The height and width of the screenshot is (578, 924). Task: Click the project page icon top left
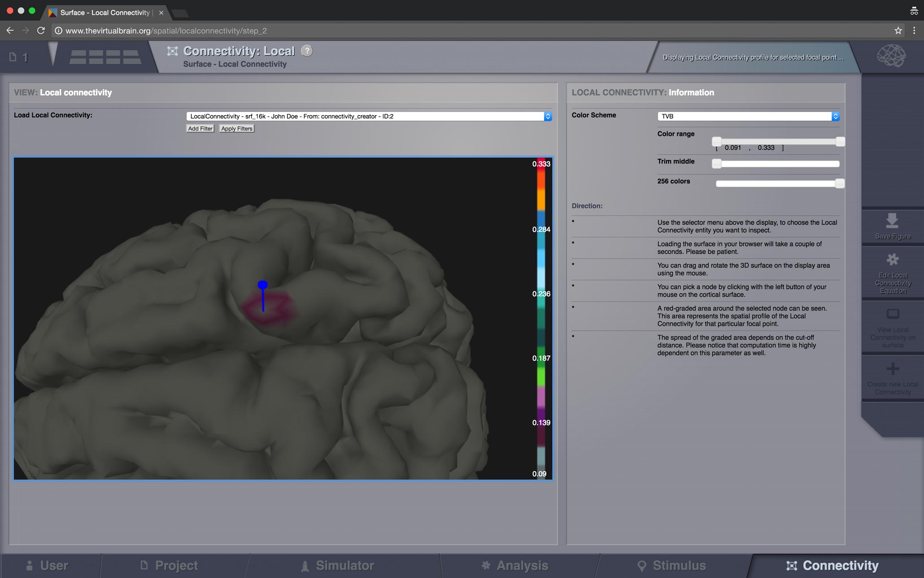(13, 57)
